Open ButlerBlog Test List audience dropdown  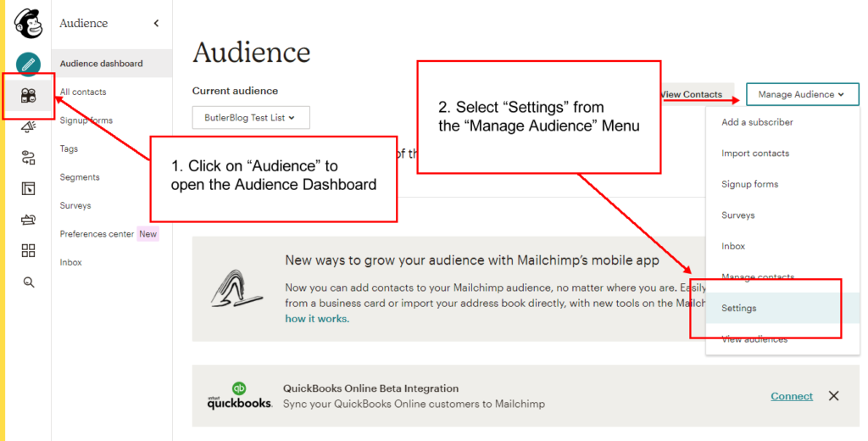251,117
